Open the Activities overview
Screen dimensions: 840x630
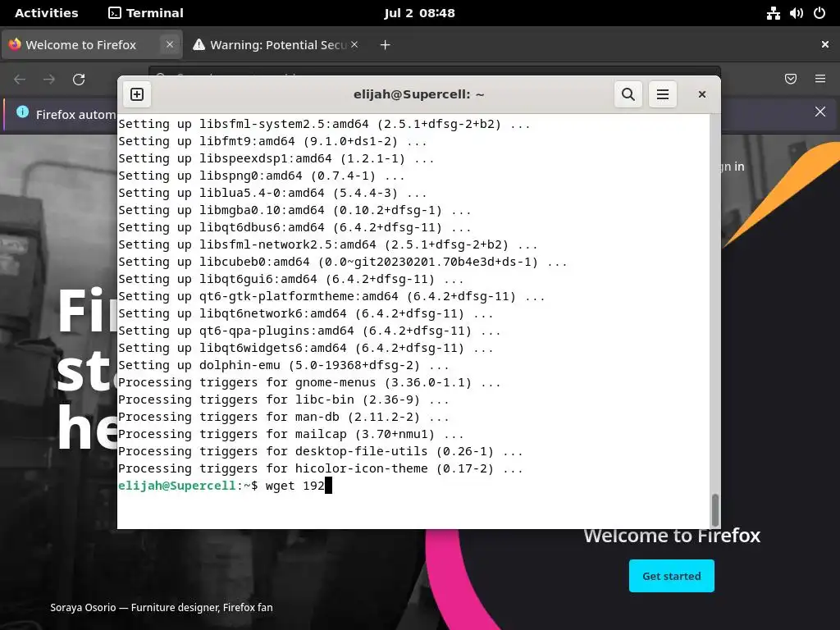[x=46, y=13]
